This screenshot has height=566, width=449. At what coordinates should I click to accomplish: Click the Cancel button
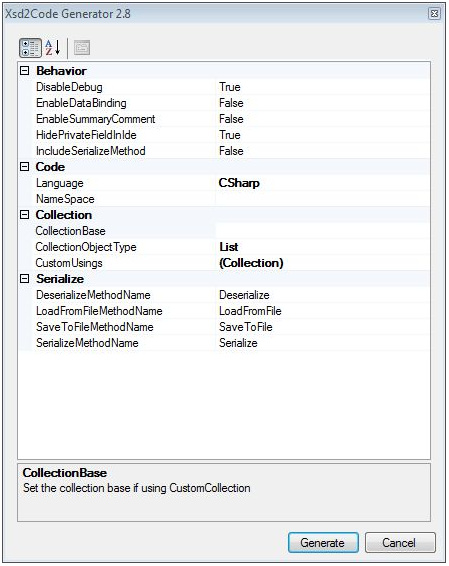point(400,543)
